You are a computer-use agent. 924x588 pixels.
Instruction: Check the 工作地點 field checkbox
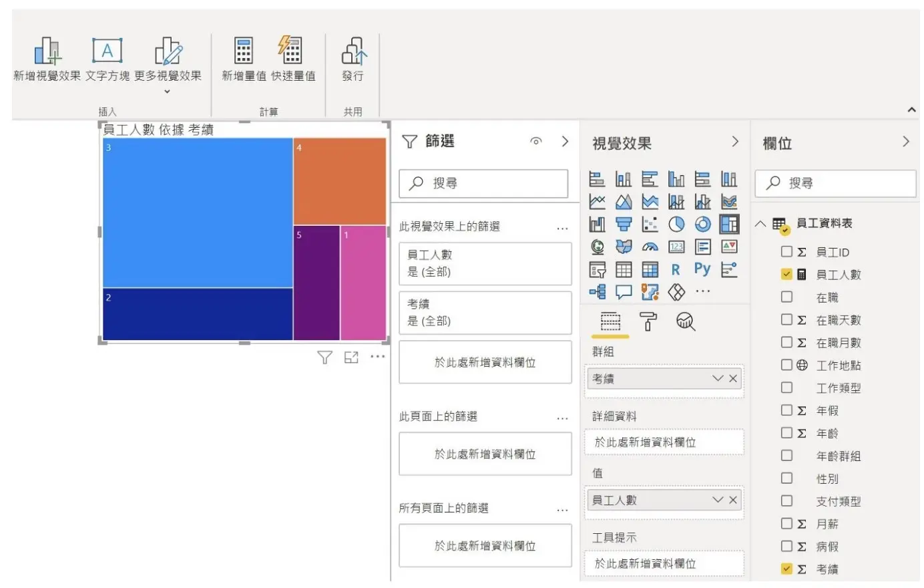[786, 365]
